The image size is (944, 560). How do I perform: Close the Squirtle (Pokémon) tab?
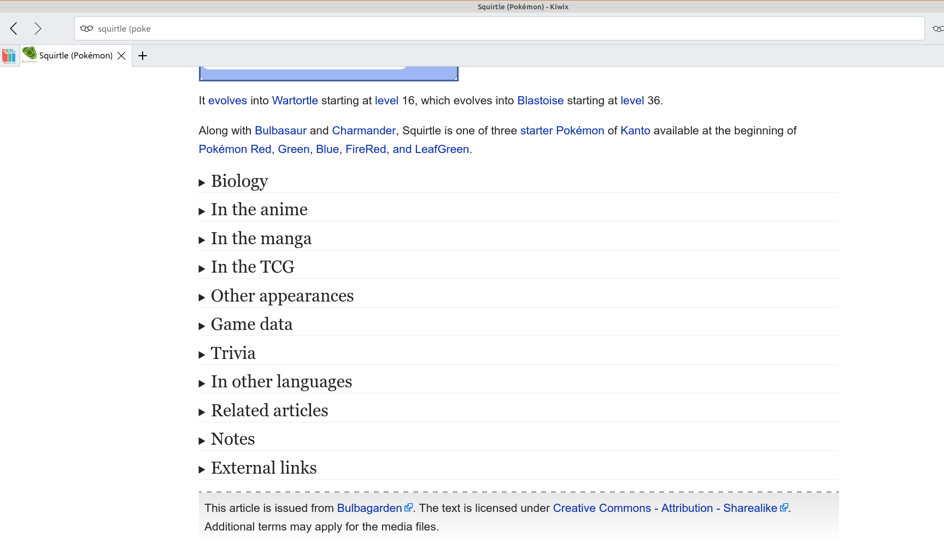pos(121,55)
